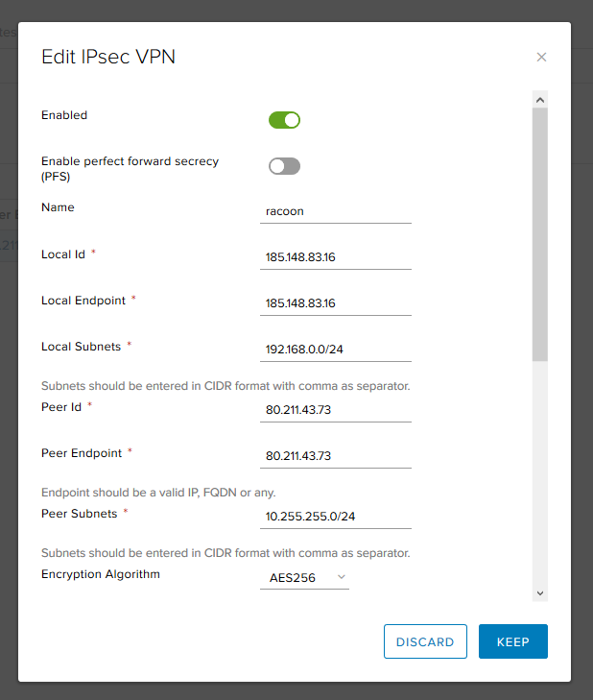Click the scroll down arrow icon
This screenshot has height=700, width=593.
point(540,593)
